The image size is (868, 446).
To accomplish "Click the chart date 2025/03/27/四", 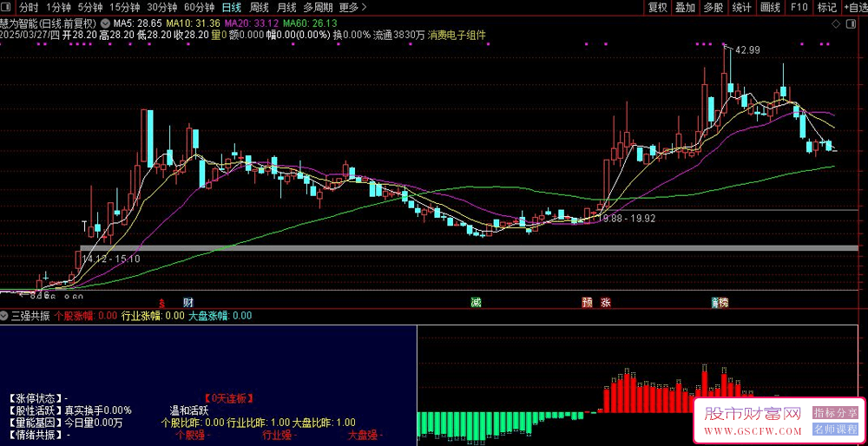I will point(30,35).
